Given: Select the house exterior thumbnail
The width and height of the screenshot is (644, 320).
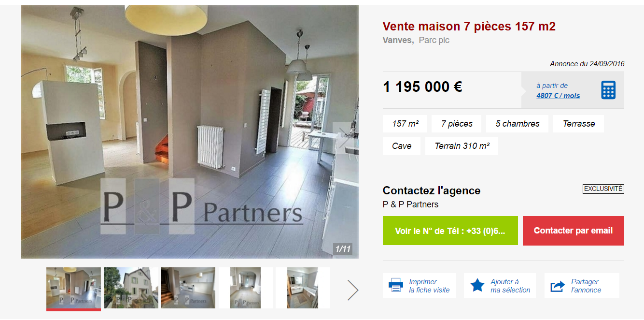Looking at the screenshot, I should [131, 288].
